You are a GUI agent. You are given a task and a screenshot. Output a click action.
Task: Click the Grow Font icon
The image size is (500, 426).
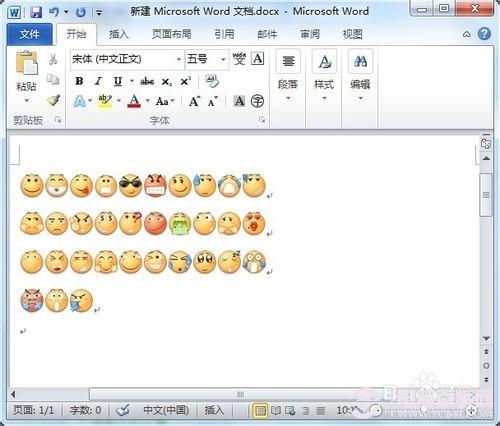coord(195,101)
